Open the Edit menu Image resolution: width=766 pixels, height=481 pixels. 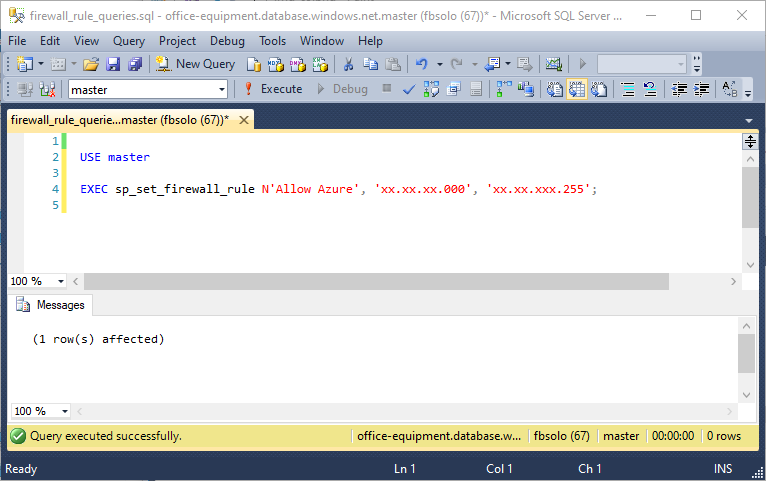(x=50, y=41)
